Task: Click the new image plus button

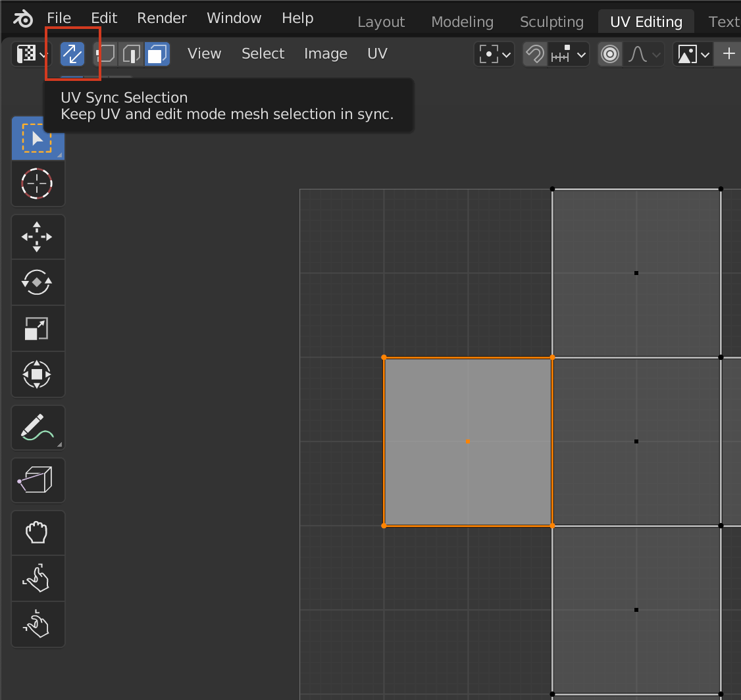Action: click(x=728, y=54)
